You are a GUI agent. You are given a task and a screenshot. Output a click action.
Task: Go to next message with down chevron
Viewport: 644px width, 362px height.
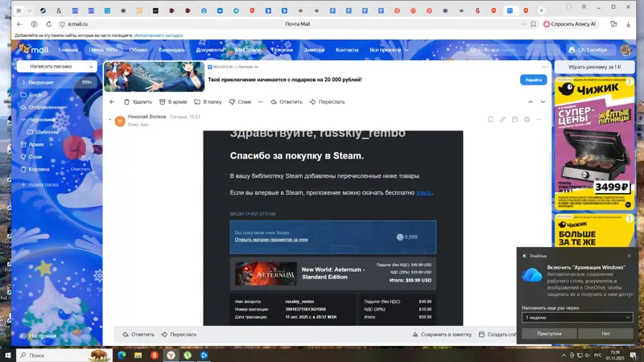click(x=543, y=102)
